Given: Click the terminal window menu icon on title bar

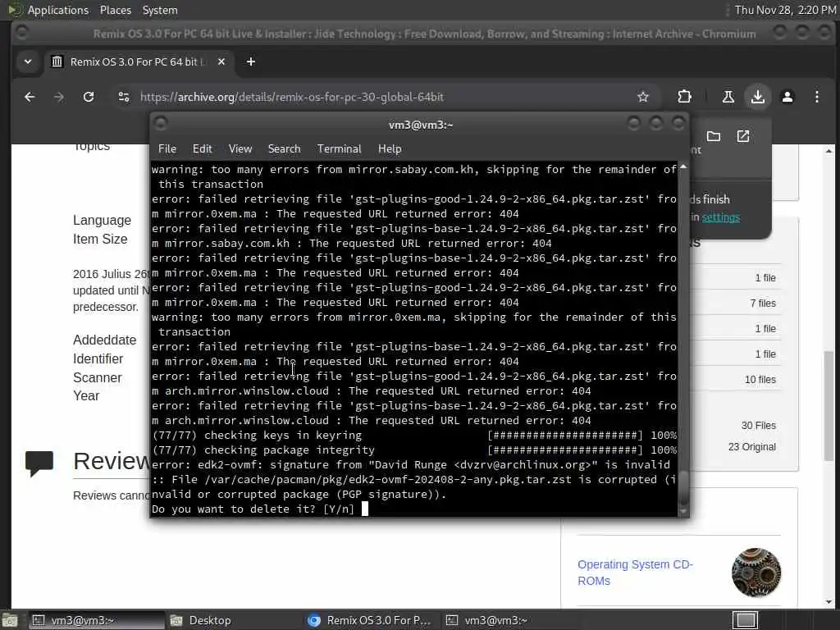Looking at the screenshot, I should click(x=160, y=124).
